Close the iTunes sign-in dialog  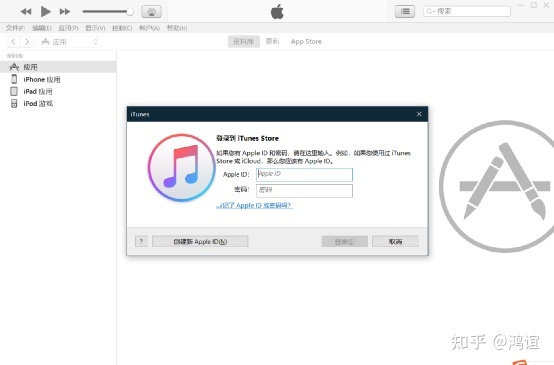point(419,114)
